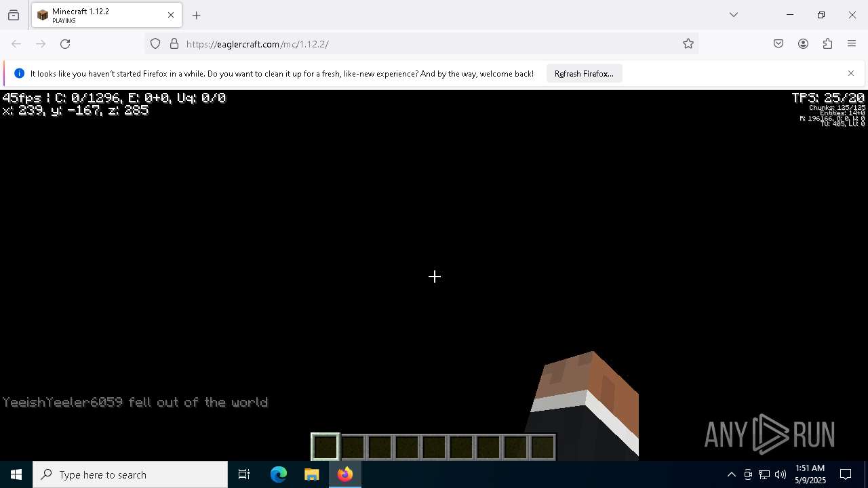Expand the list all tabs dropdown

tap(734, 15)
